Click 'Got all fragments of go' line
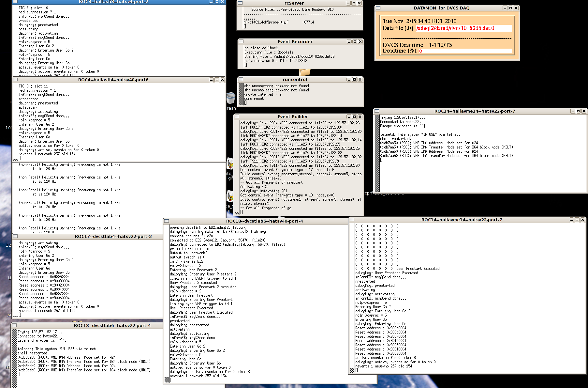588x388 pixels. tap(266, 208)
